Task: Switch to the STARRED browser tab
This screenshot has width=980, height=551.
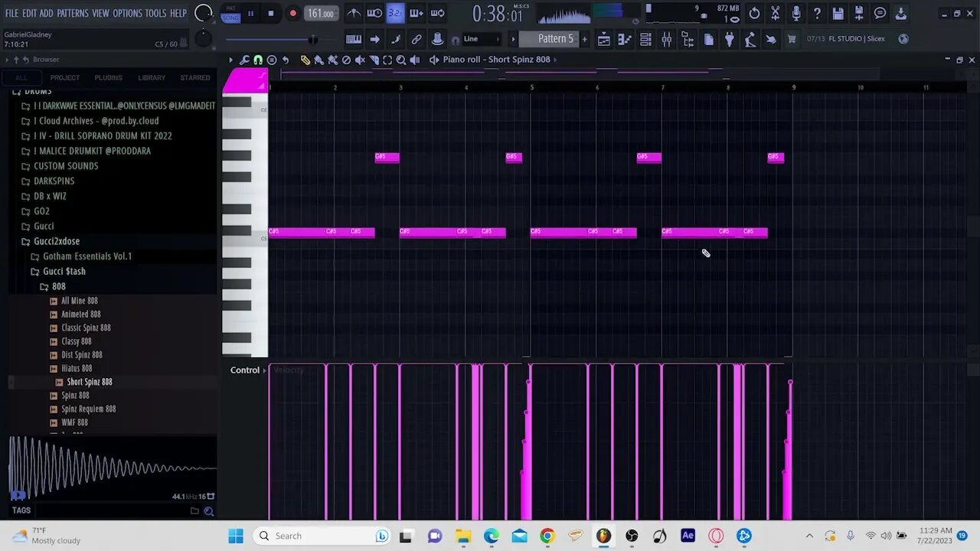Action: 195,77
